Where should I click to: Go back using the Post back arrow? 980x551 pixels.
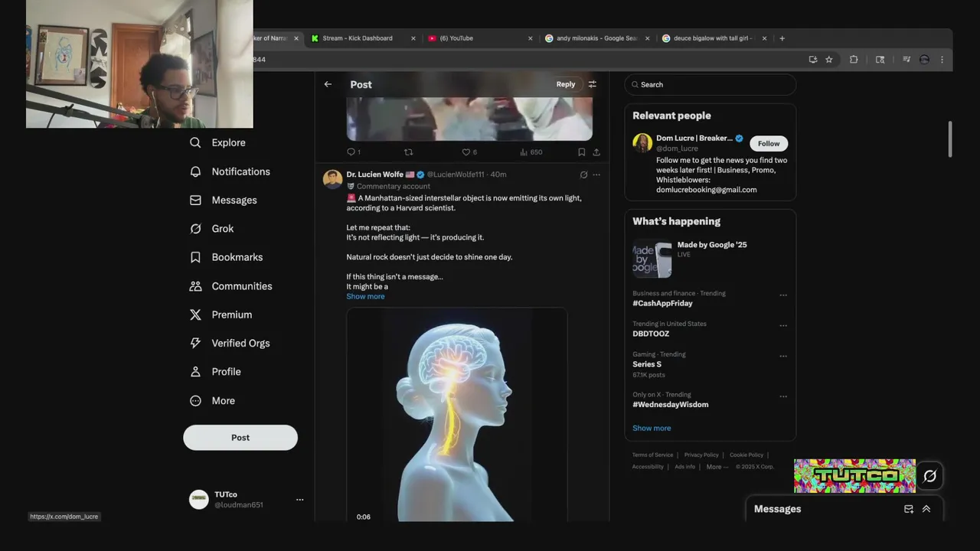[328, 84]
